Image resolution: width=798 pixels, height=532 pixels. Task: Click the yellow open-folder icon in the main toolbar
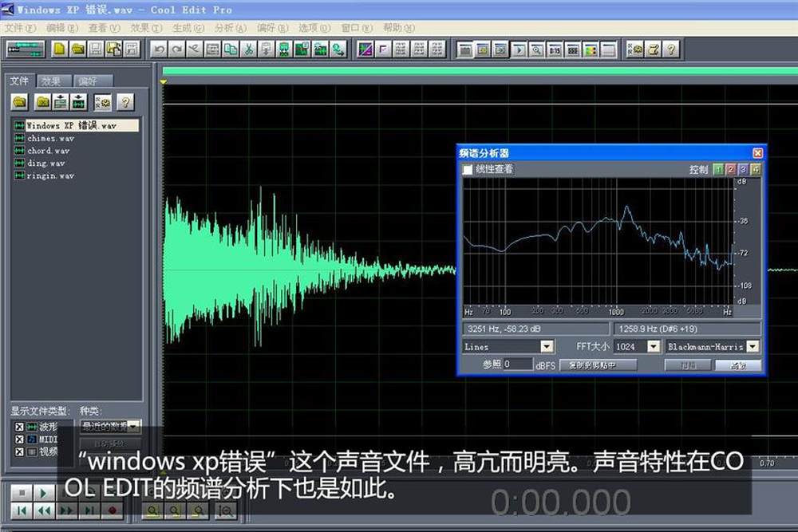(x=78, y=49)
